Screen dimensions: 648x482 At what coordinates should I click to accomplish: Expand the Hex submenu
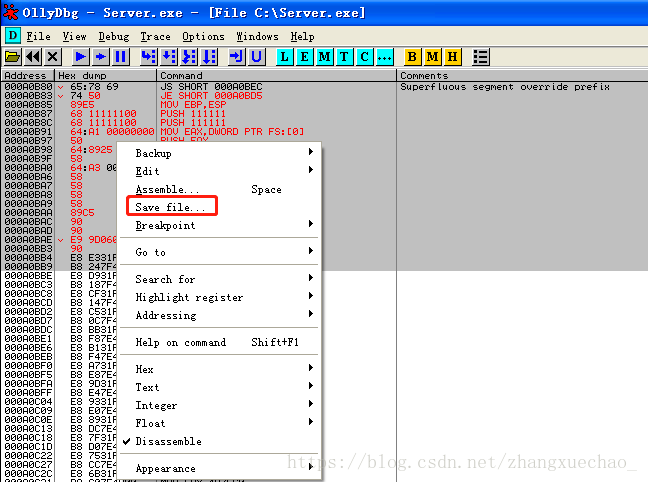point(220,369)
